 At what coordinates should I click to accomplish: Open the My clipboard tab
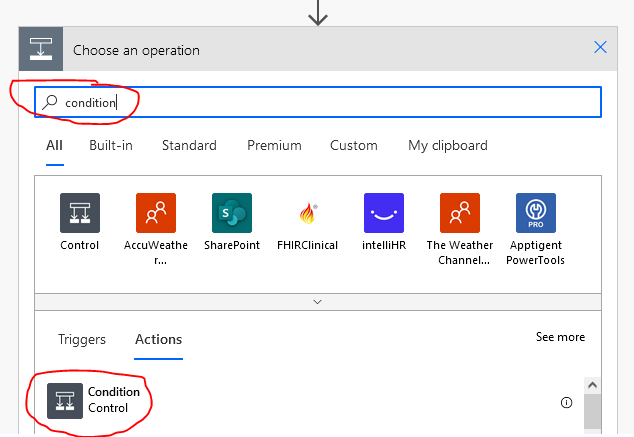(x=448, y=145)
